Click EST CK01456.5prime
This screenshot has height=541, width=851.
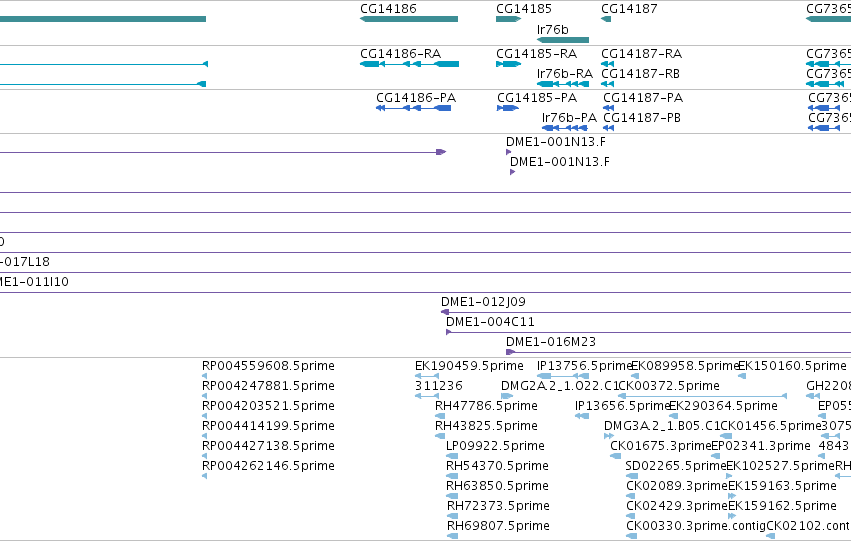[771, 426]
